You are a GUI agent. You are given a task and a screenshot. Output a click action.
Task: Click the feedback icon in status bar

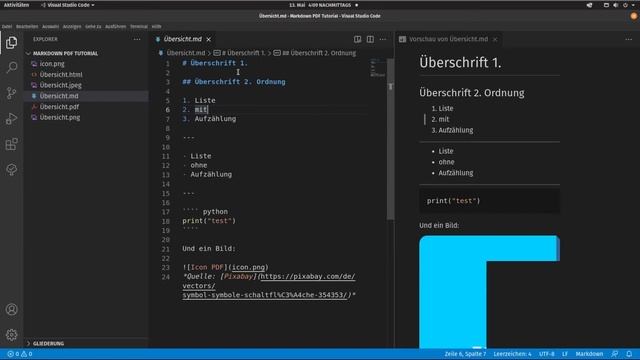click(614, 354)
